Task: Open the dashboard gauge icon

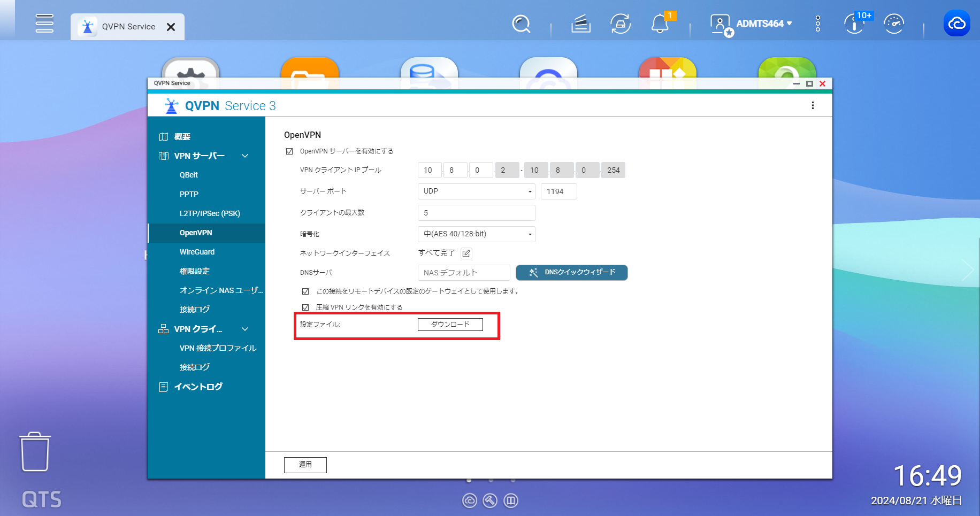Action: [894, 24]
